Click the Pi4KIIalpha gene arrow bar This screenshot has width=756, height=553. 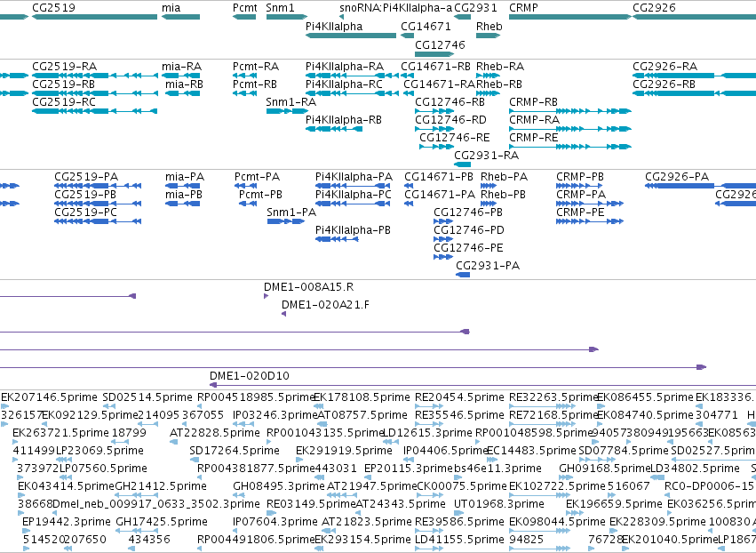click(351, 36)
